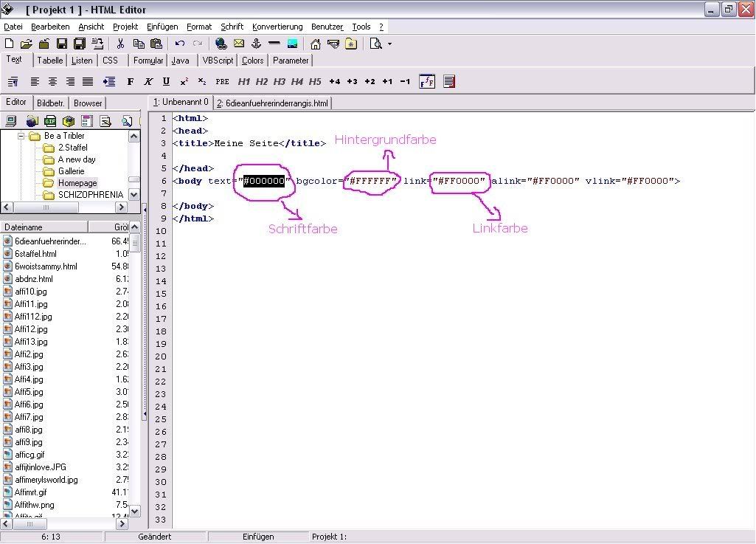Select the Homepage folder in tree

[77, 183]
